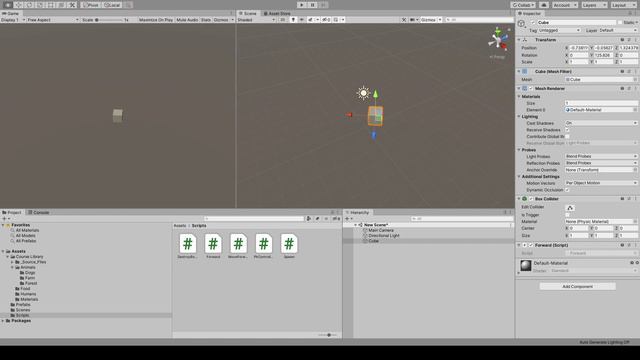Select the Game tab
640x360 pixels.
tap(11, 13)
